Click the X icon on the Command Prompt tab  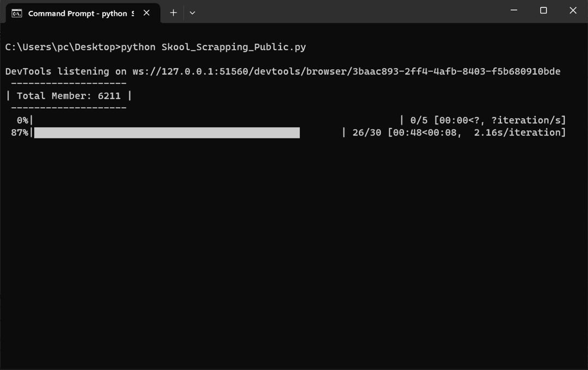pyautogui.click(x=146, y=13)
